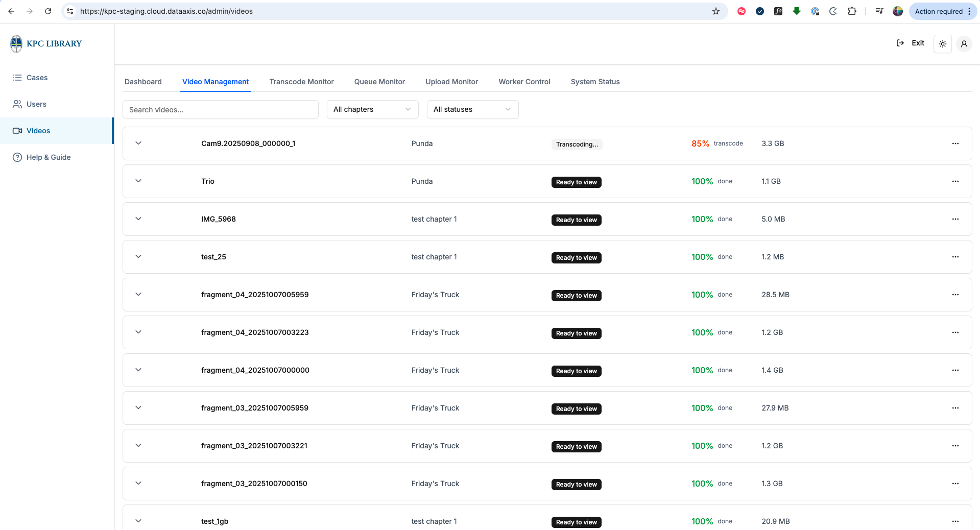Screen dimensions: 980x530
Task: Expand the Trio video row
Action: click(x=138, y=181)
